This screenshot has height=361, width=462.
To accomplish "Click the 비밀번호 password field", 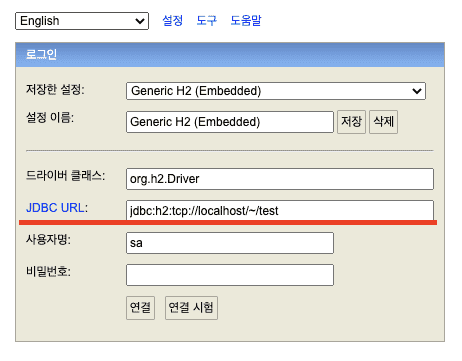I will click(230, 275).
